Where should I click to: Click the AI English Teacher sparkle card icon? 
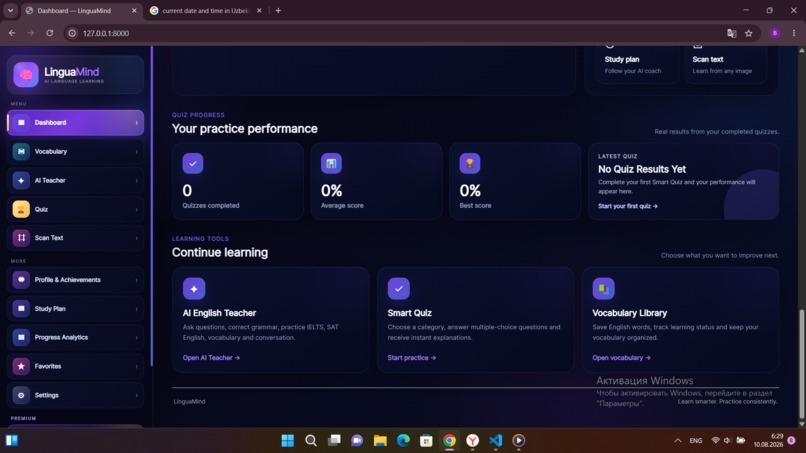tap(194, 289)
